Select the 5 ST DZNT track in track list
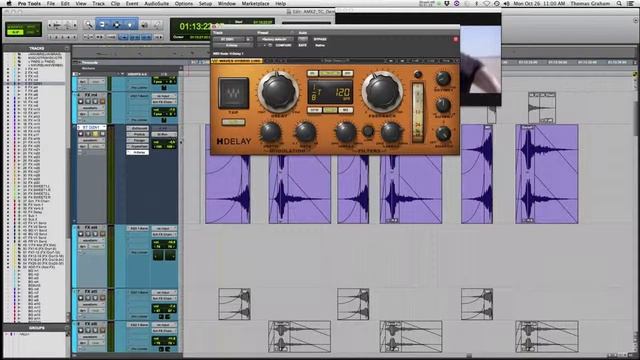This screenshot has height=360, width=640. click(33, 83)
